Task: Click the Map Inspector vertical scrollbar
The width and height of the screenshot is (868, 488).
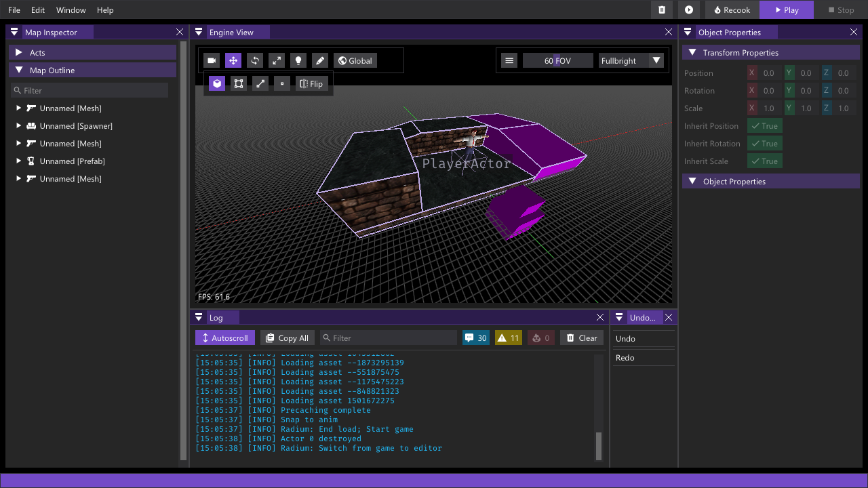Action: point(183,251)
